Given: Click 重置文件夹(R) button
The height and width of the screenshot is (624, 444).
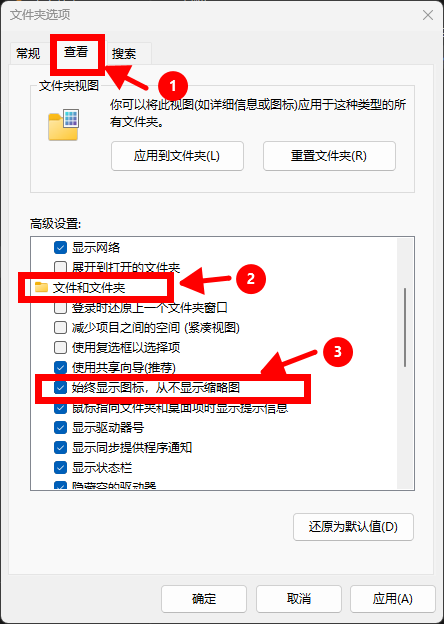Looking at the screenshot, I should click(329, 156).
